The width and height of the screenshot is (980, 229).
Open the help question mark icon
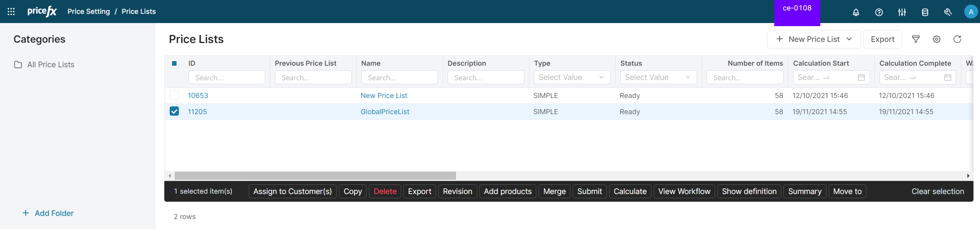click(x=879, y=12)
